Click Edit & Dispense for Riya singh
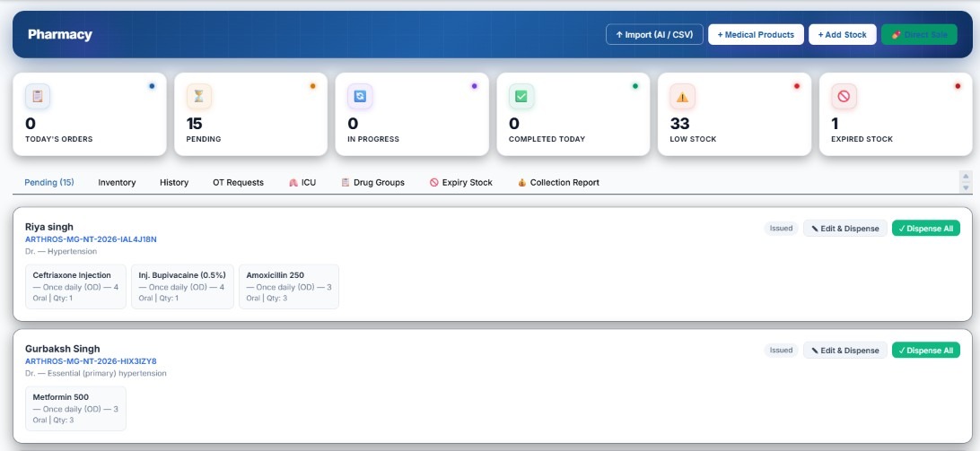This screenshot has width=980, height=451. (845, 229)
